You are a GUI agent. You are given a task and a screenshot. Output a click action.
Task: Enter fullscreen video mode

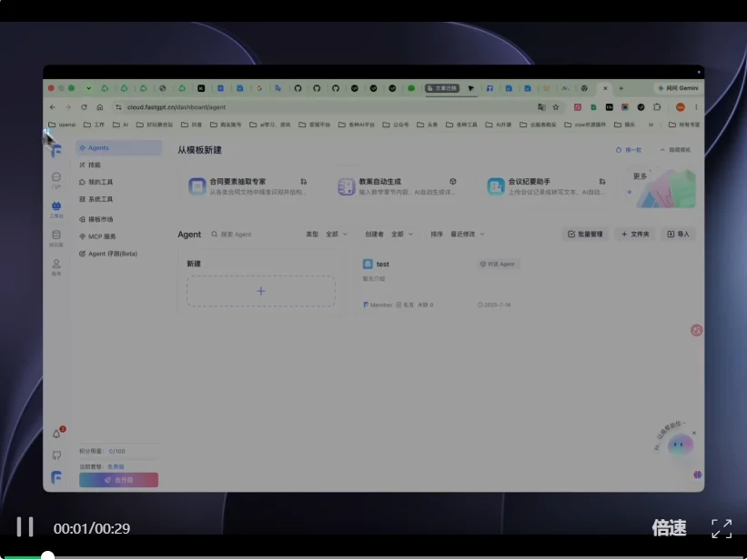[722, 528]
